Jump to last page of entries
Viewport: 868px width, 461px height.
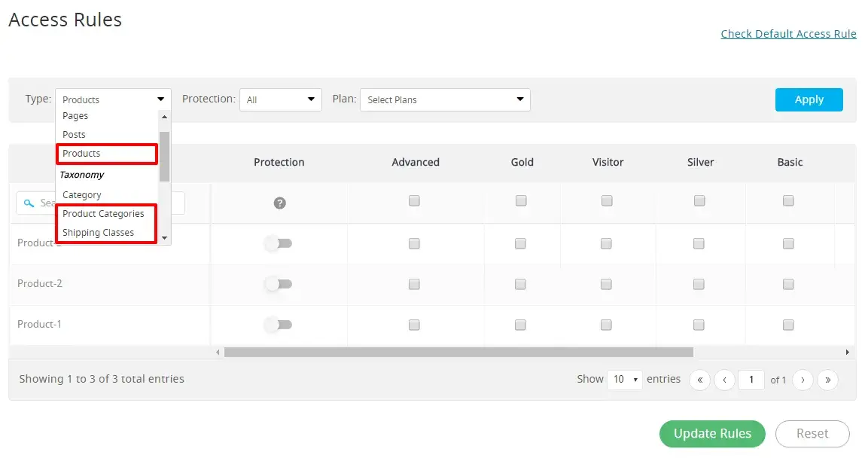click(827, 380)
